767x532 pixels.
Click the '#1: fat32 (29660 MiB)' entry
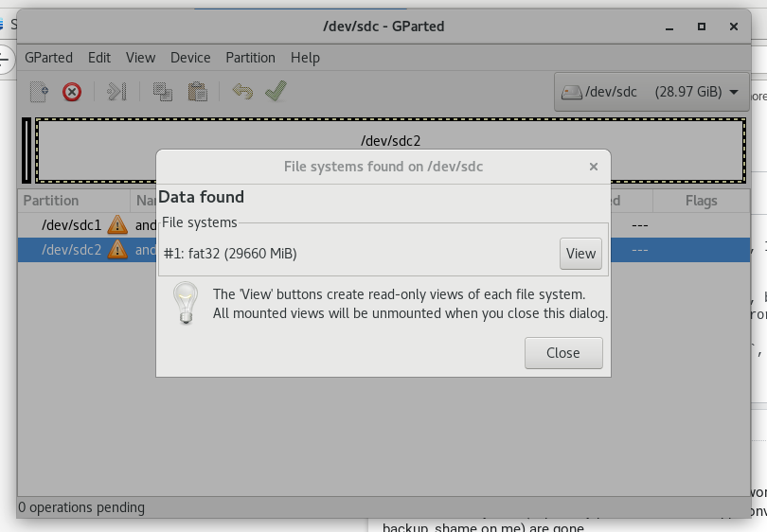click(230, 254)
